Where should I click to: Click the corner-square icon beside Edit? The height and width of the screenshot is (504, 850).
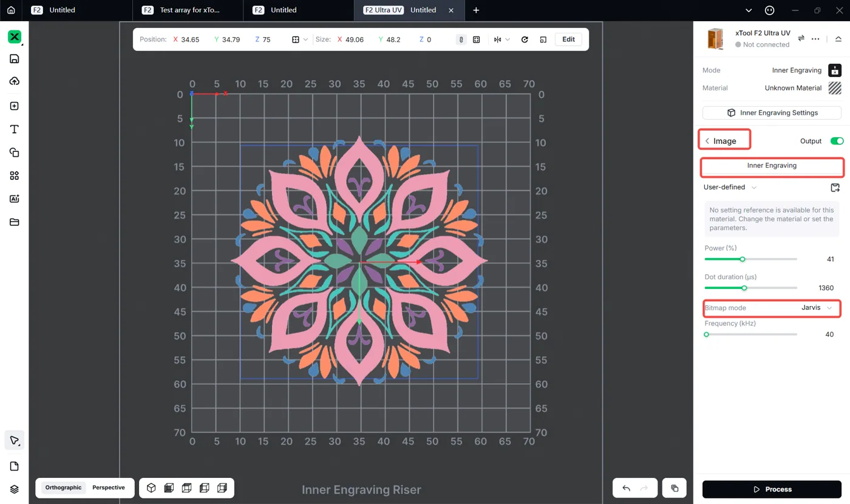click(x=543, y=39)
